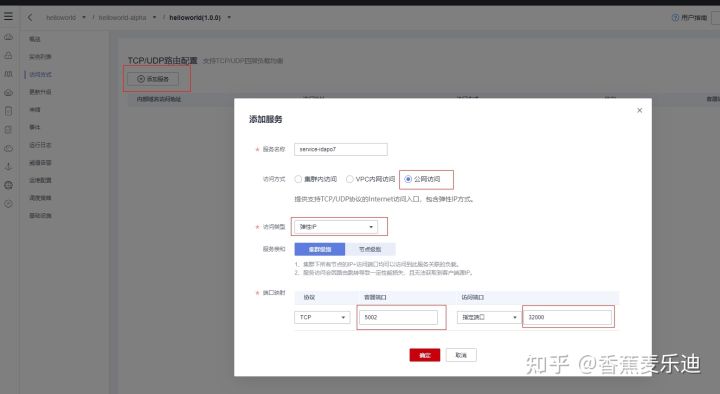This screenshot has height=394, width=720.
Task: Select the circular icon below the globe
Action: pos(8,204)
